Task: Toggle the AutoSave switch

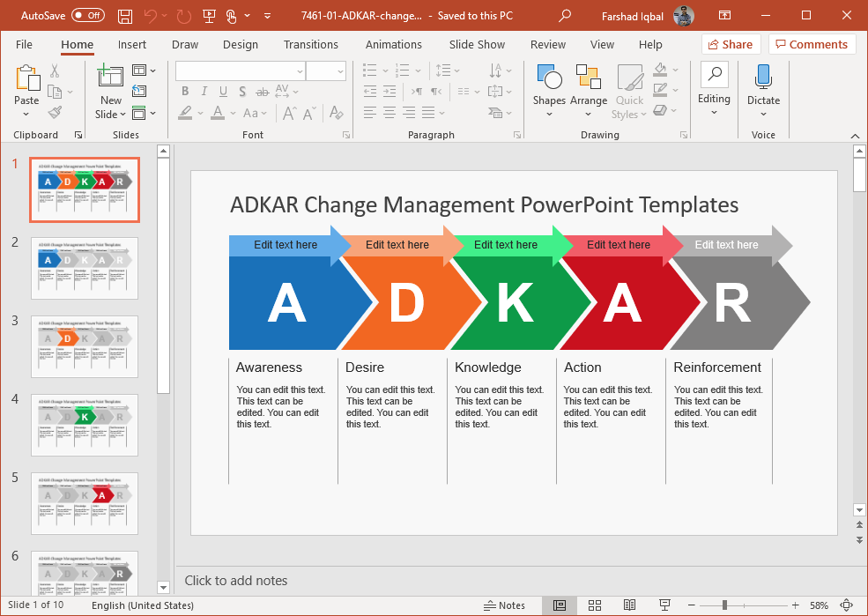Action: pyautogui.click(x=87, y=16)
